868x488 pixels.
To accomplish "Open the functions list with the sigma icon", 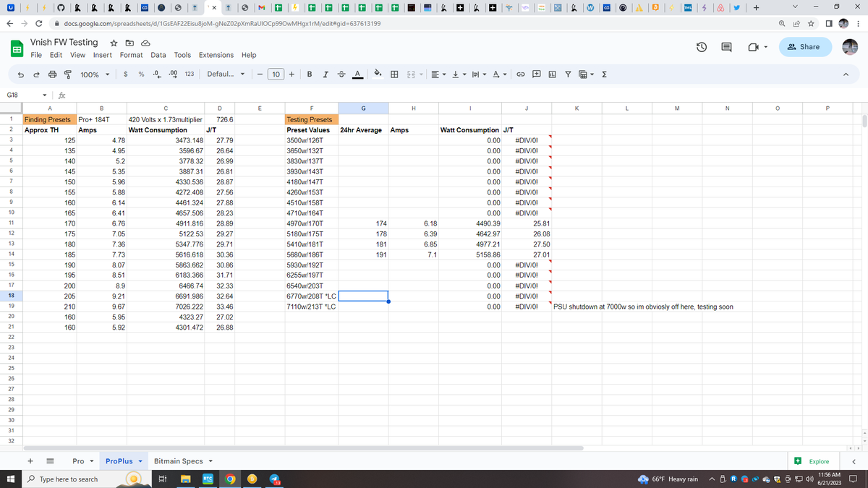I will pyautogui.click(x=605, y=74).
